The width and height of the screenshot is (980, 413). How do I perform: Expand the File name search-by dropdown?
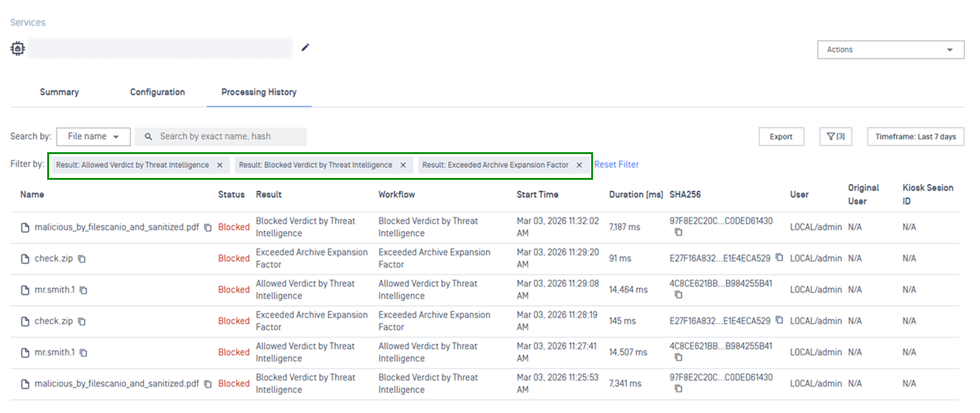[93, 136]
